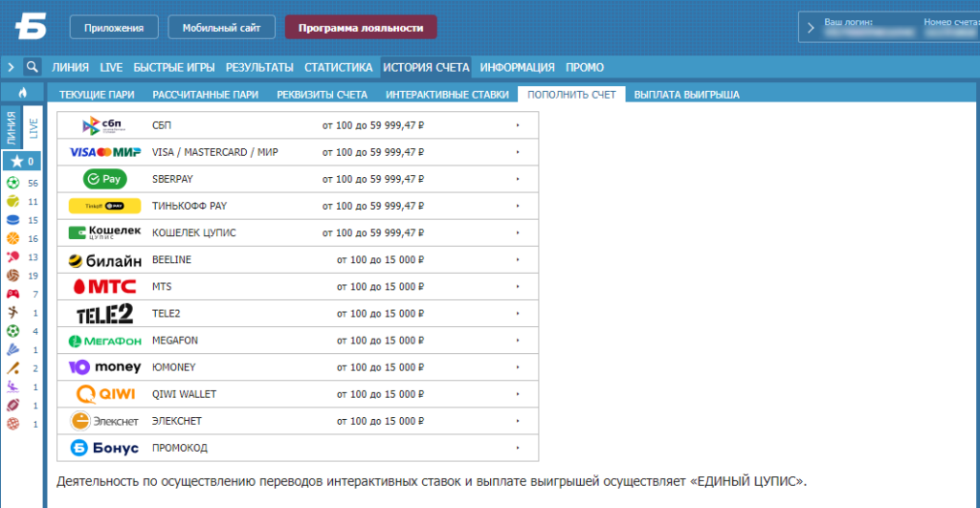Image resolution: width=980 pixels, height=508 pixels.
Task: Expand the account panel chevron near Ваш логин
Action: 812,28
